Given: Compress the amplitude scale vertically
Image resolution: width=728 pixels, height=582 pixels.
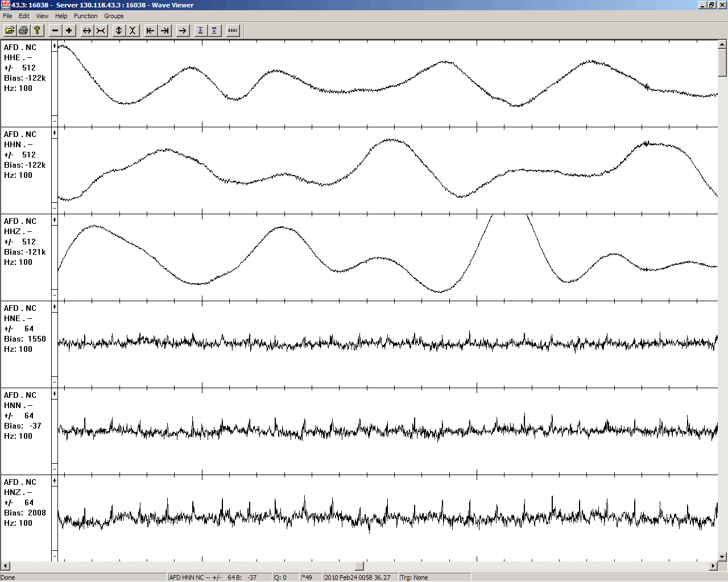Looking at the screenshot, I should (x=133, y=30).
